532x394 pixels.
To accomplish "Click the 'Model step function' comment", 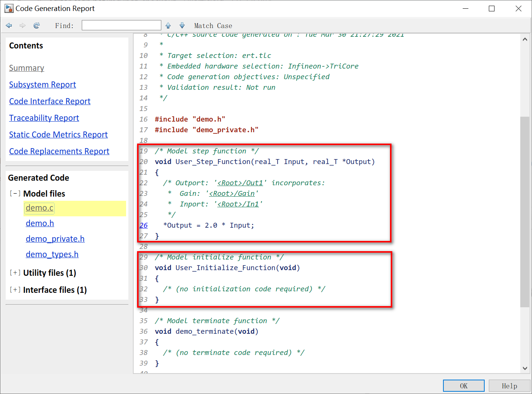I will coord(207,151).
